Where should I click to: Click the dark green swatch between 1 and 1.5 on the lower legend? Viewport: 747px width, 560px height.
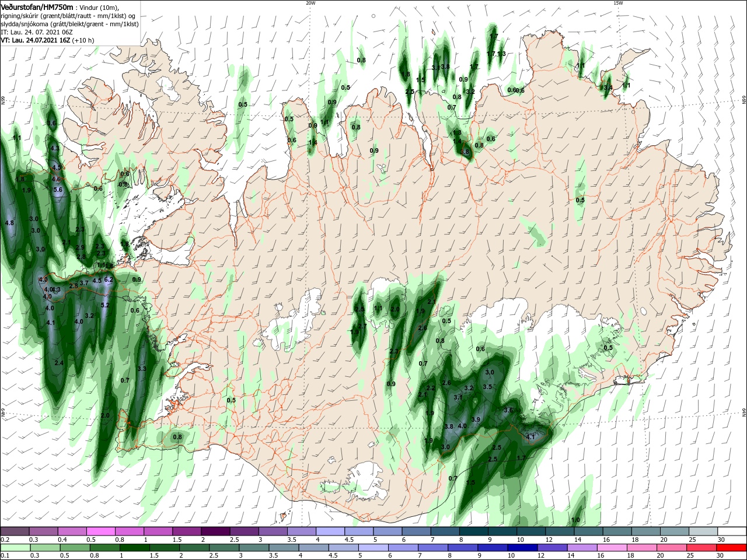click(134, 548)
